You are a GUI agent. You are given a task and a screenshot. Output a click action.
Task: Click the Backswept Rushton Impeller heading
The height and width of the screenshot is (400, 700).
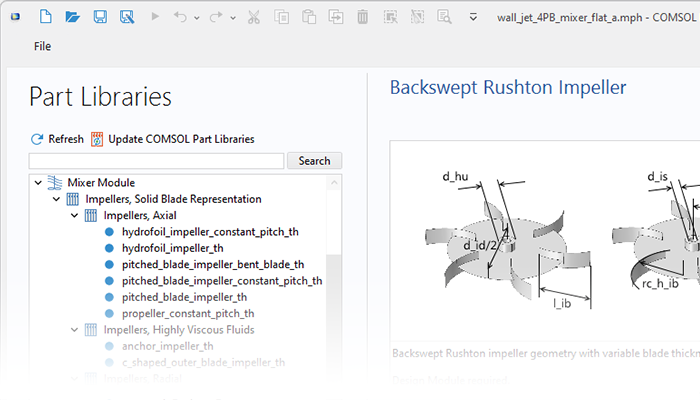click(508, 88)
